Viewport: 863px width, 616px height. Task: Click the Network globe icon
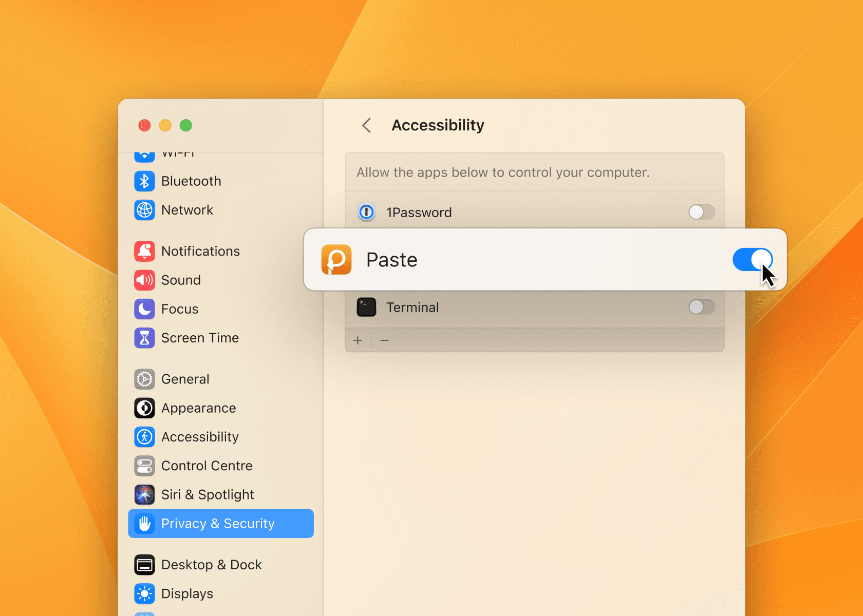click(144, 210)
